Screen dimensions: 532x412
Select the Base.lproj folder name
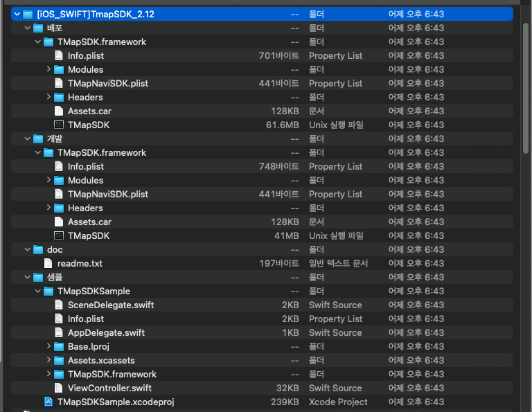coord(89,346)
